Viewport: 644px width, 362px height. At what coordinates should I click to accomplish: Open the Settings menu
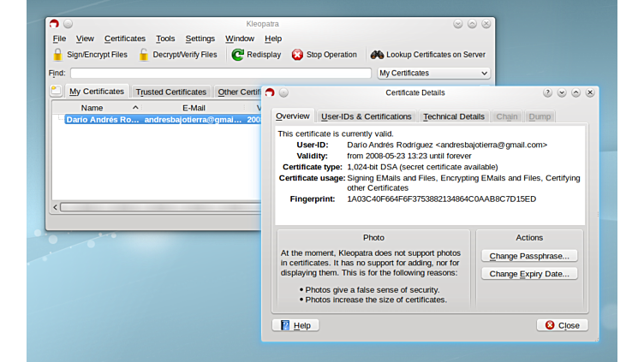click(x=200, y=39)
